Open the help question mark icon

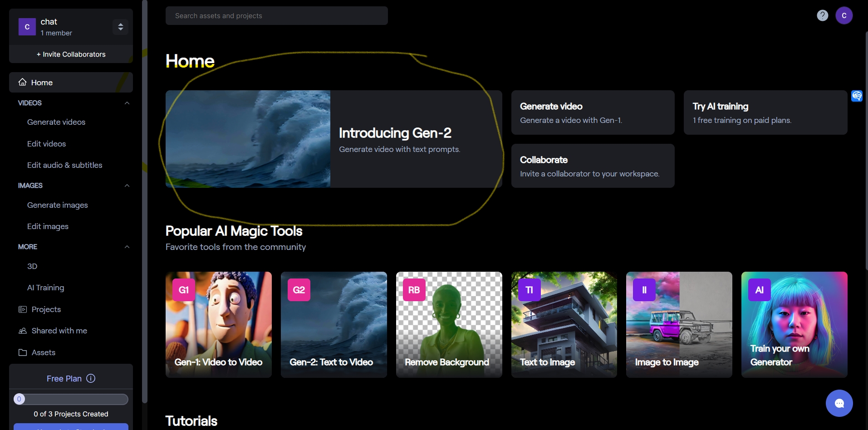click(822, 15)
